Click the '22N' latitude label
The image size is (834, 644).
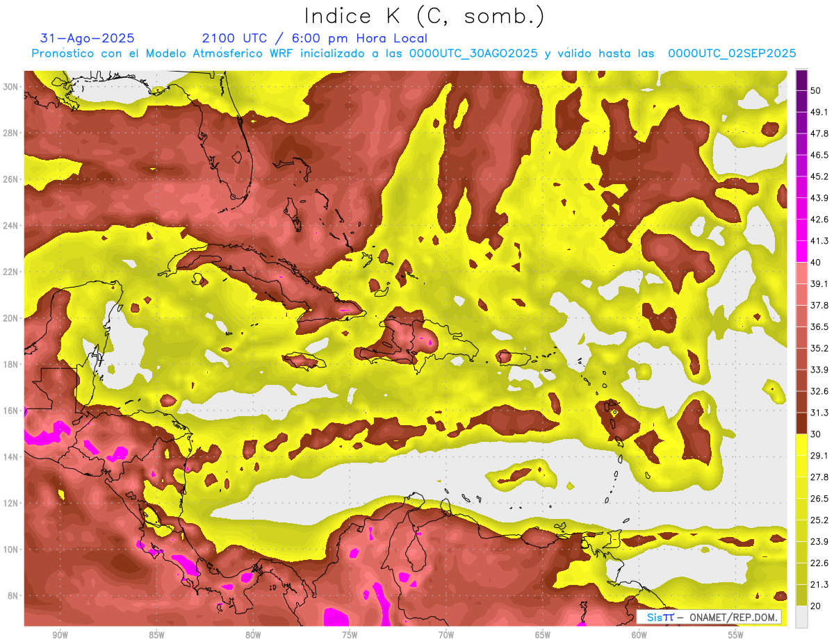11,272
